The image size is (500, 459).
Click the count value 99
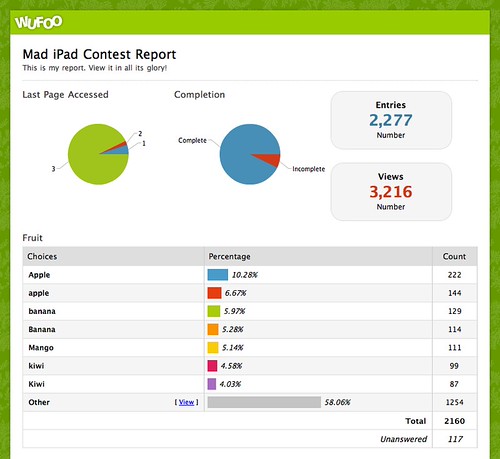pos(454,366)
